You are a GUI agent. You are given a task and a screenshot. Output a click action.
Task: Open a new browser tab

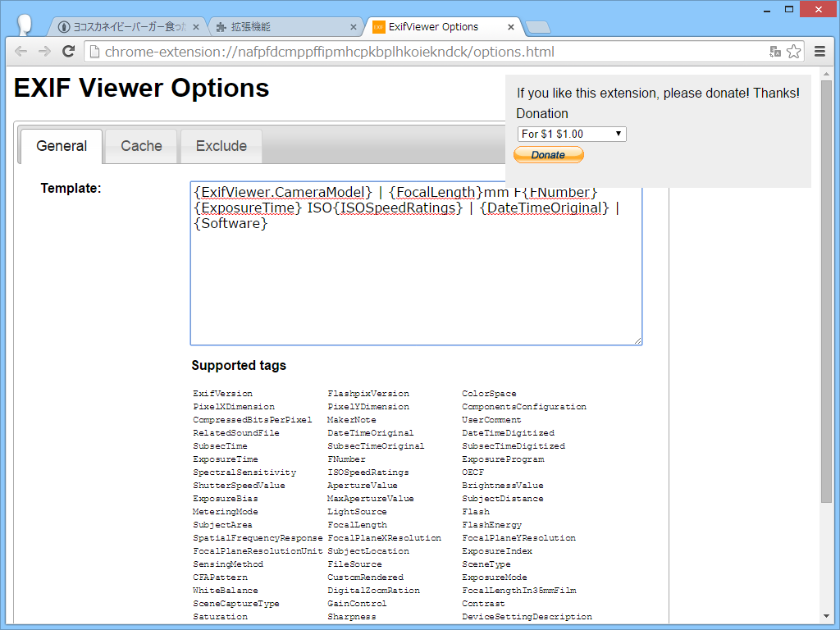pos(537,27)
